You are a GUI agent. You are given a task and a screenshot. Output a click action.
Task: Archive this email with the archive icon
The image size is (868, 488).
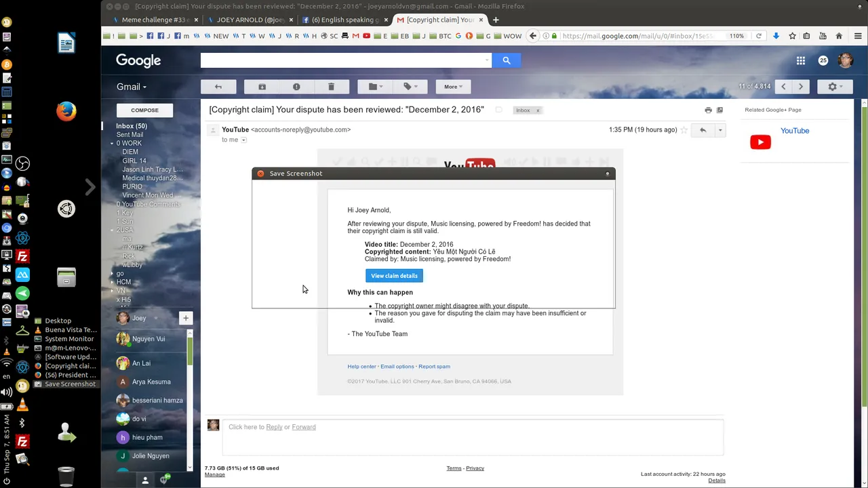[x=262, y=87]
